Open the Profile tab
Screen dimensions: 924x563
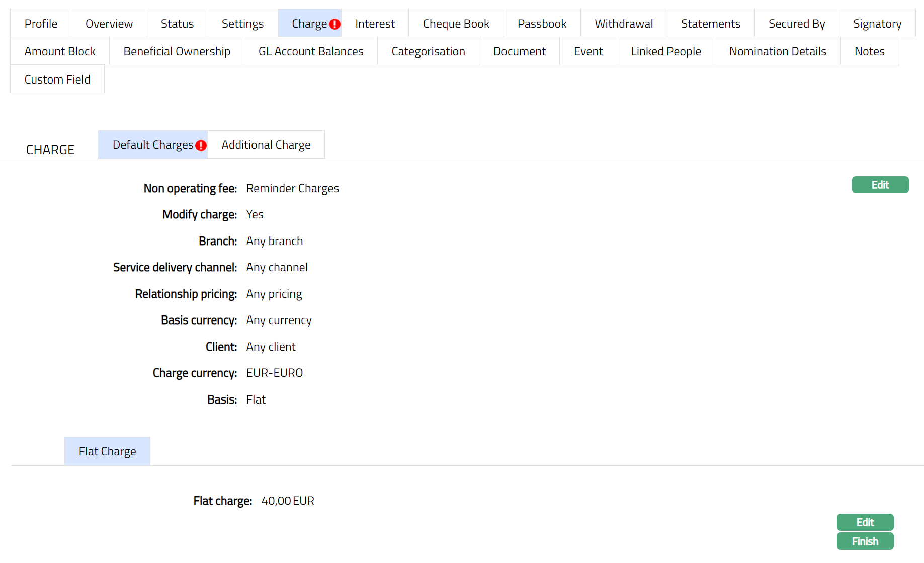(41, 24)
